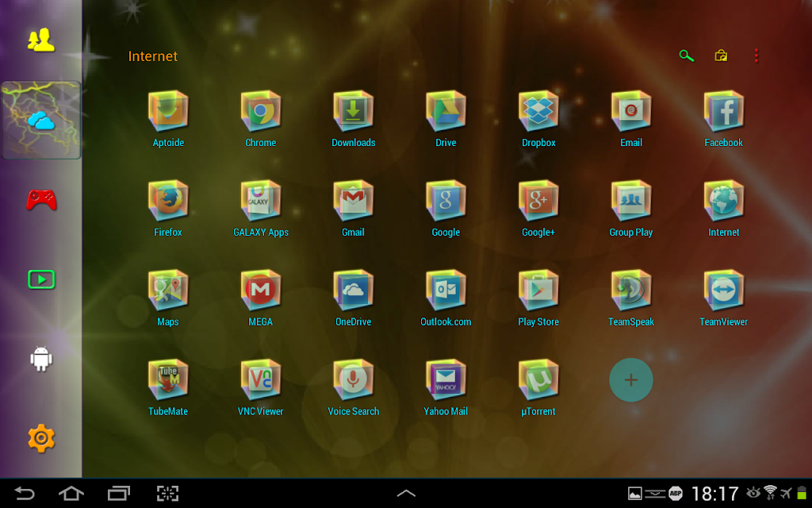Open GALAXY Apps store
This screenshot has height=508, width=812.
pos(260,201)
